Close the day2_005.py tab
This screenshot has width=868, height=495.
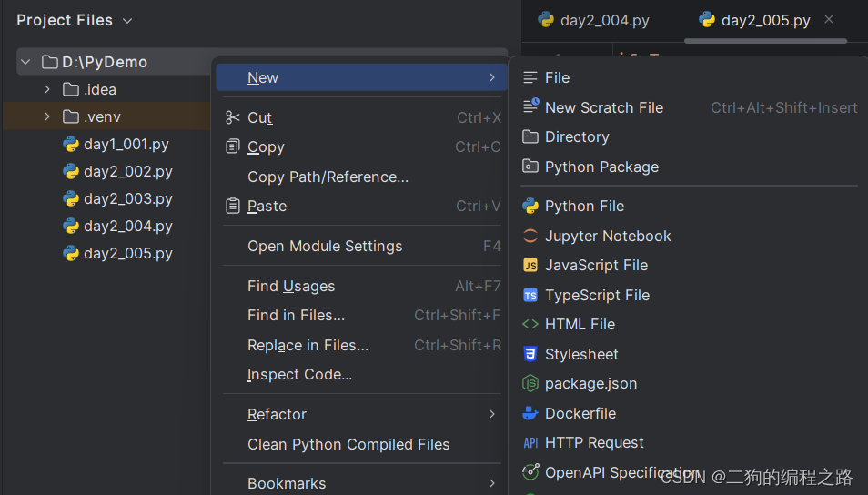[x=829, y=19]
